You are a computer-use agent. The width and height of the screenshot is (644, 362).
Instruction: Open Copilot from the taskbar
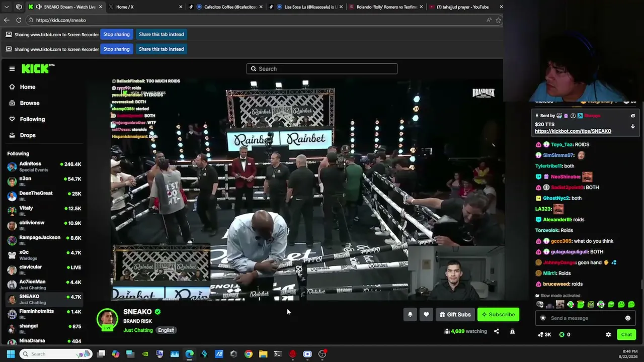(116, 354)
